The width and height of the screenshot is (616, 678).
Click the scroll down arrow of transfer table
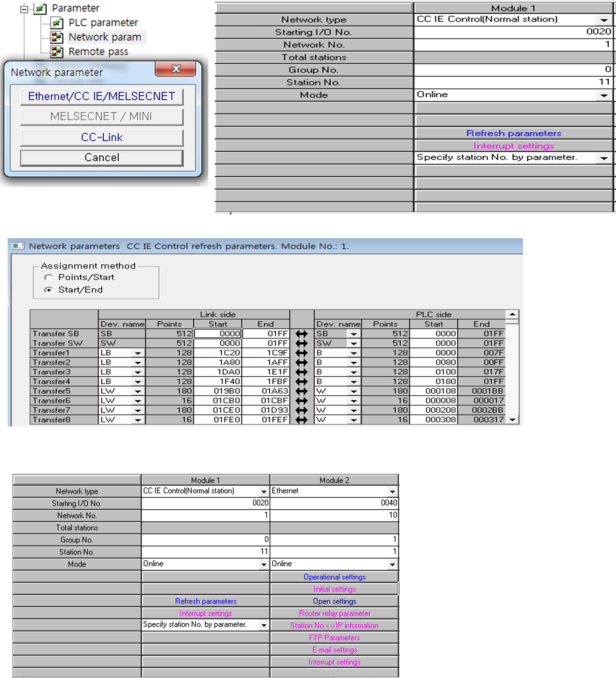[512, 419]
